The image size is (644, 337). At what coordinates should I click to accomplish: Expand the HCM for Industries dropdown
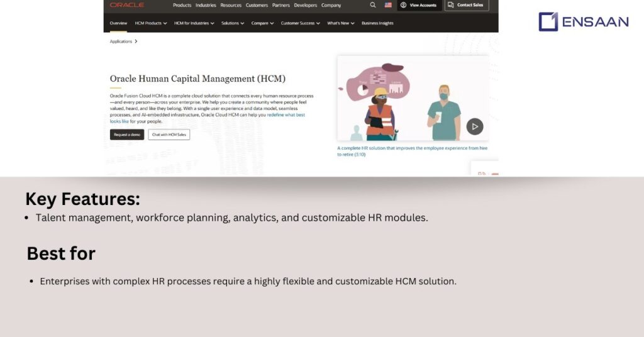pos(194,23)
